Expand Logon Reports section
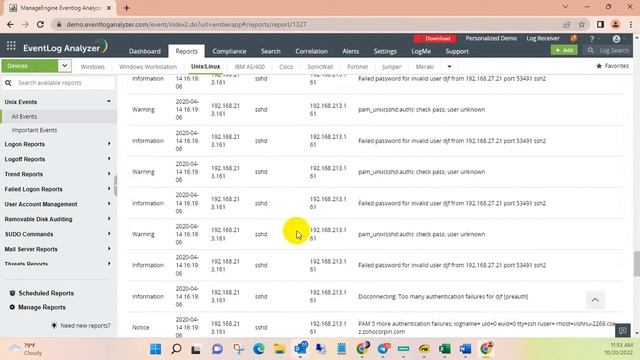Image resolution: width=640 pixels, height=360 pixels. tap(109, 144)
